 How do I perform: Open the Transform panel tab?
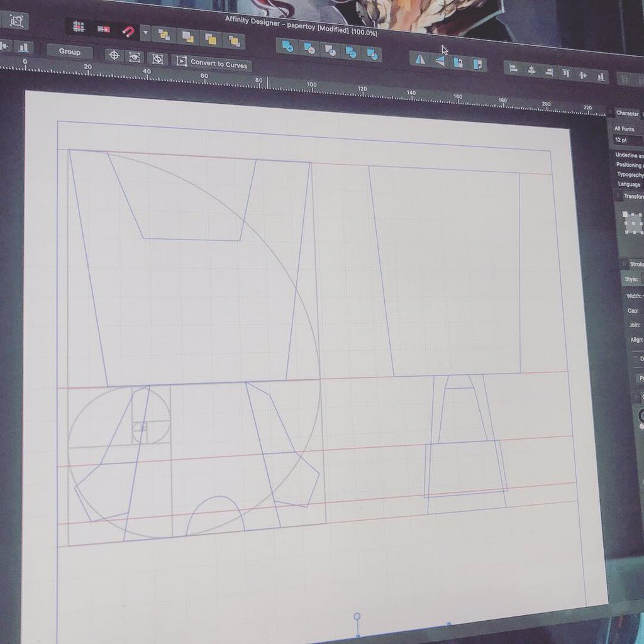633,196
